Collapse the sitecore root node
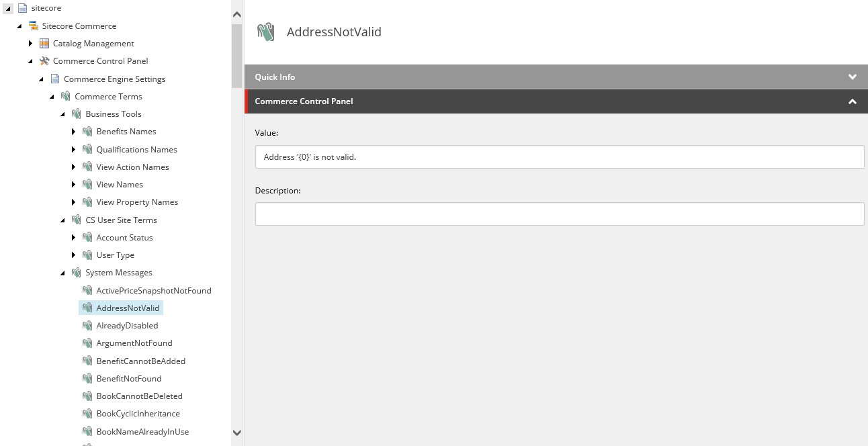The width and height of the screenshot is (868, 446). tap(9, 8)
